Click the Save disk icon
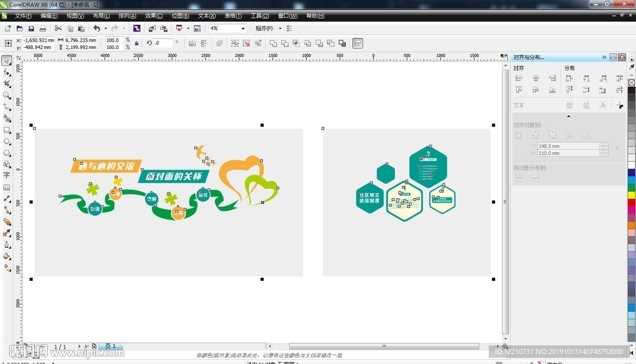 [x=30, y=29]
